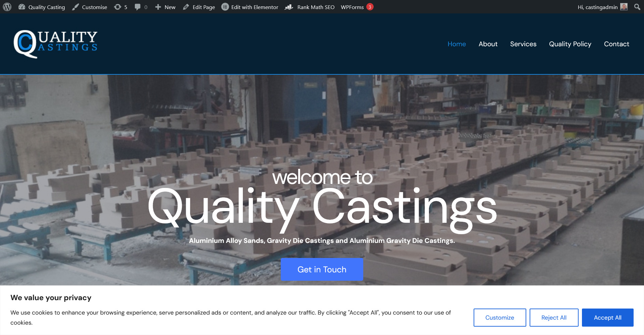Expand the New item dropdown menu
The image size is (644, 335).
coord(165,7)
